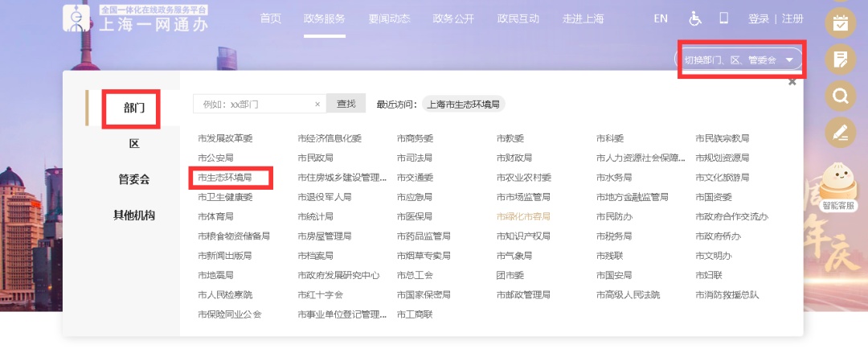Select 市发展改革委
The image size is (868, 357).
(225, 138)
